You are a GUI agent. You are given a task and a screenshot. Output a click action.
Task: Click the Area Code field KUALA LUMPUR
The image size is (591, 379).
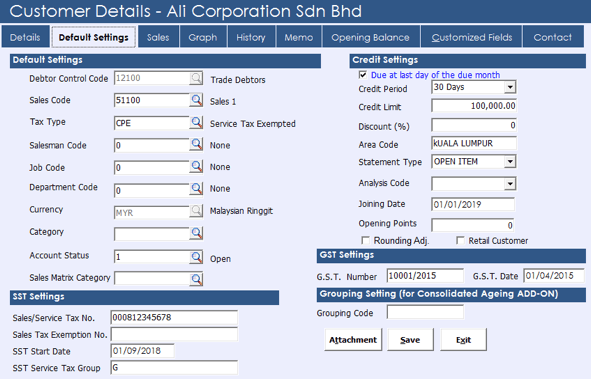[474, 143]
